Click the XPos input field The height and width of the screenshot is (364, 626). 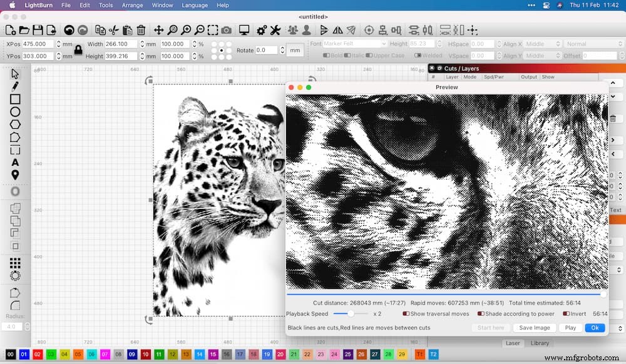click(39, 44)
